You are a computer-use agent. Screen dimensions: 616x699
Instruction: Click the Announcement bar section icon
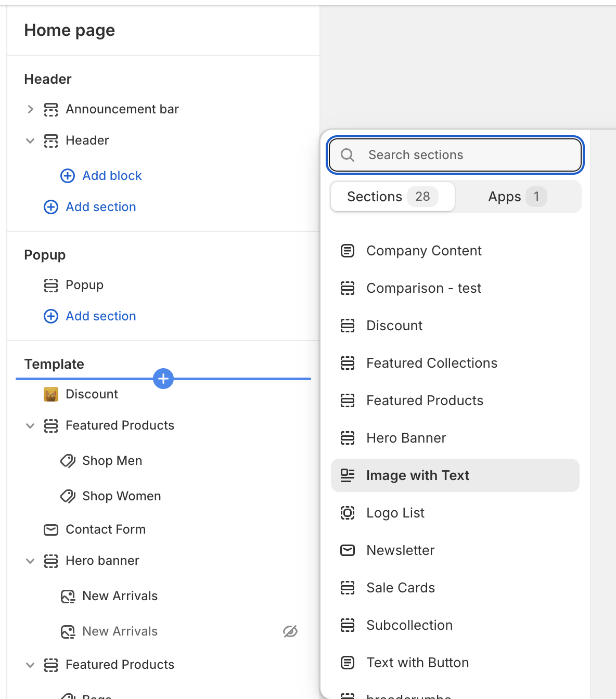51,110
